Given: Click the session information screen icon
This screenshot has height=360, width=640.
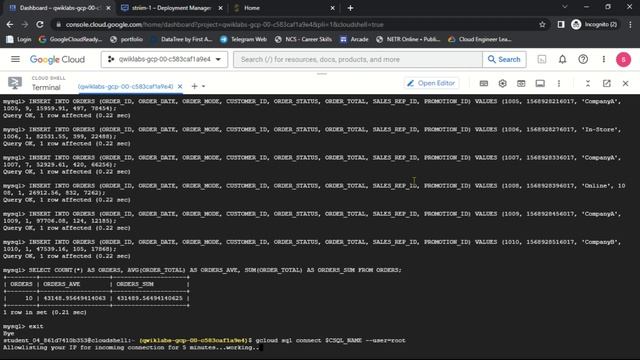Looking at the screenshot, I should click(x=540, y=83).
